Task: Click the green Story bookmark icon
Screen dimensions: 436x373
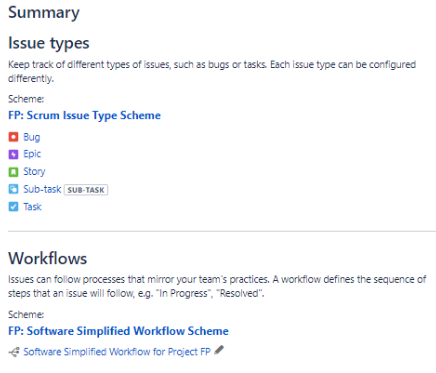Action: tap(13, 172)
